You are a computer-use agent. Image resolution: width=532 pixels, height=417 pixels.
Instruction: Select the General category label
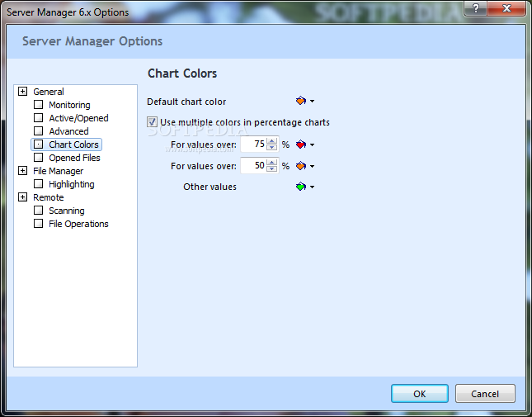click(x=49, y=92)
